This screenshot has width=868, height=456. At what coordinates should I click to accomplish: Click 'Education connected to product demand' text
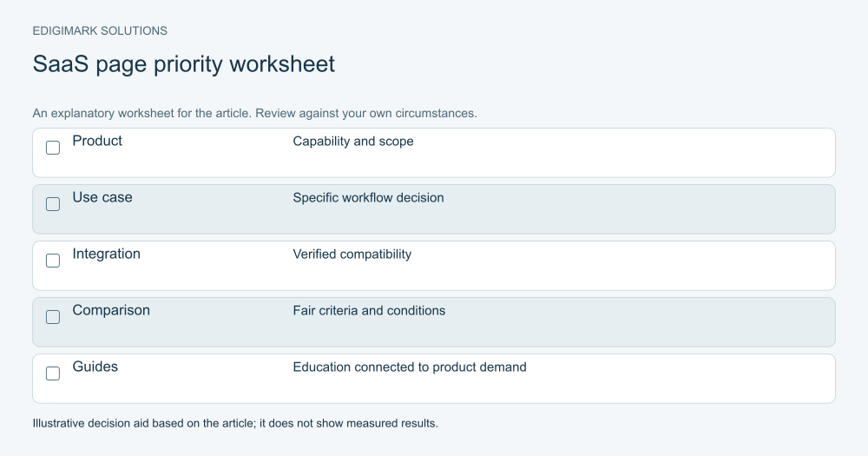tap(410, 367)
